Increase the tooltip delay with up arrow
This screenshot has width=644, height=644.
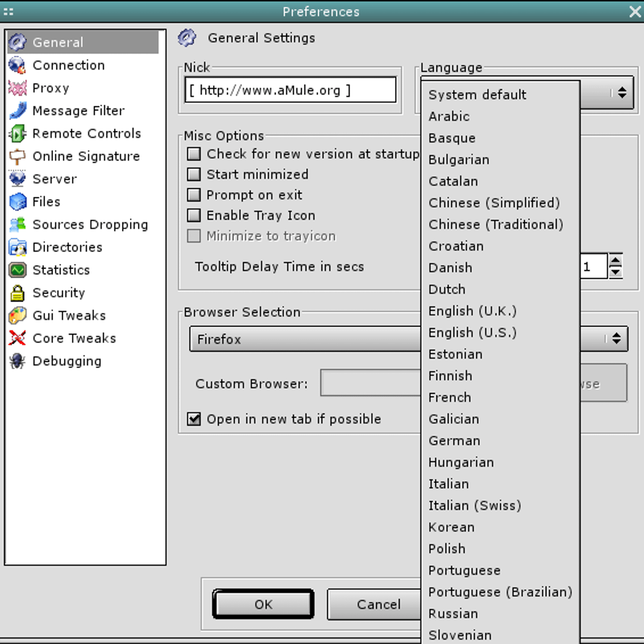[616, 260]
